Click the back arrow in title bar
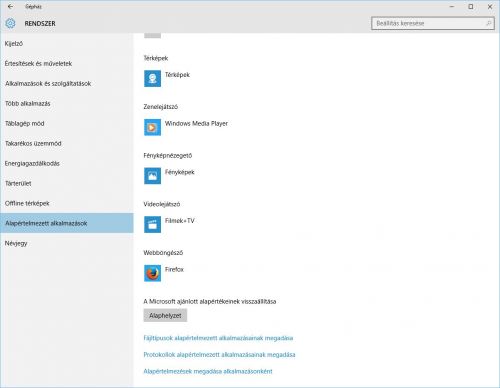500x388 pixels. point(10,6)
